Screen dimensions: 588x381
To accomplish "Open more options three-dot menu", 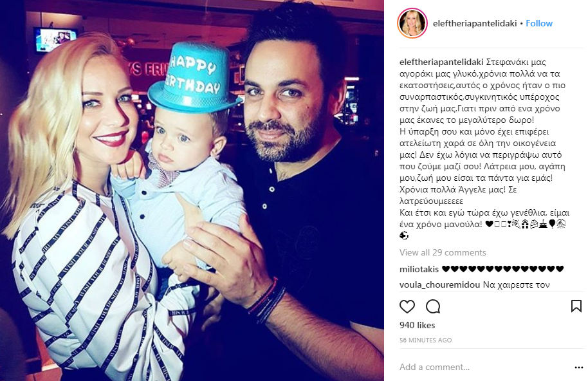I will click(578, 367).
